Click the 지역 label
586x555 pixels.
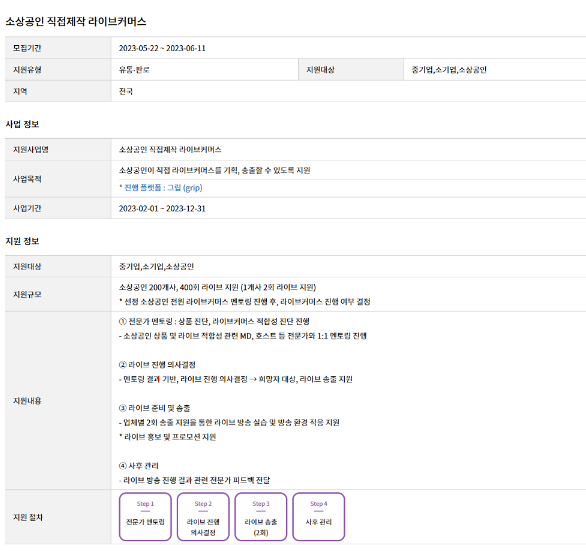(x=20, y=91)
